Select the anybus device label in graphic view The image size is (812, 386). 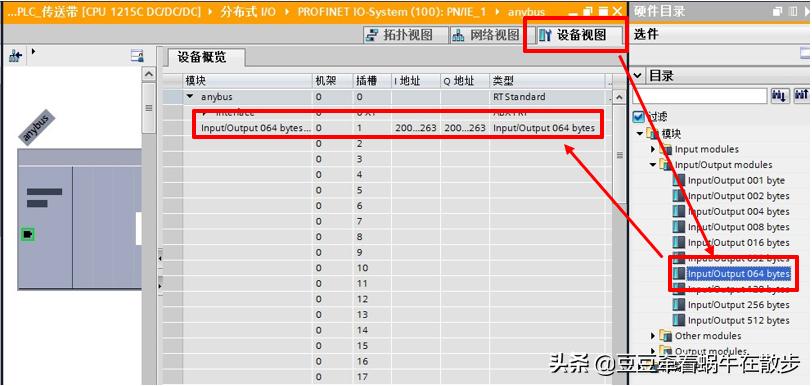tap(36, 127)
